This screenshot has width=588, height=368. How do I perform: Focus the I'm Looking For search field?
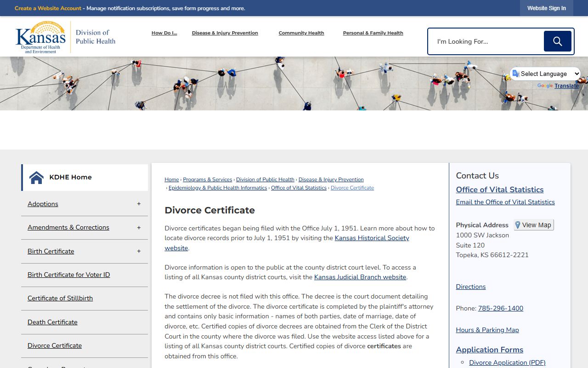click(x=486, y=41)
